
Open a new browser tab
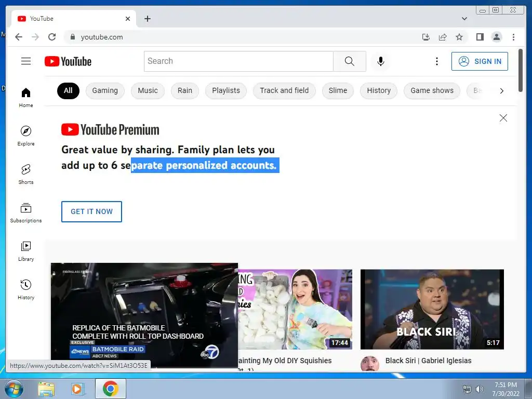click(x=147, y=19)
